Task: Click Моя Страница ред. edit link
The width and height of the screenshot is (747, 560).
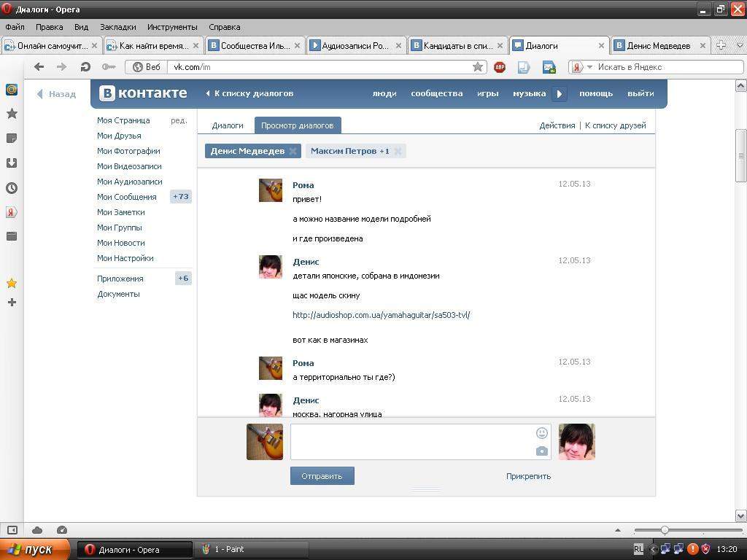Action: (x=179, y=120)
